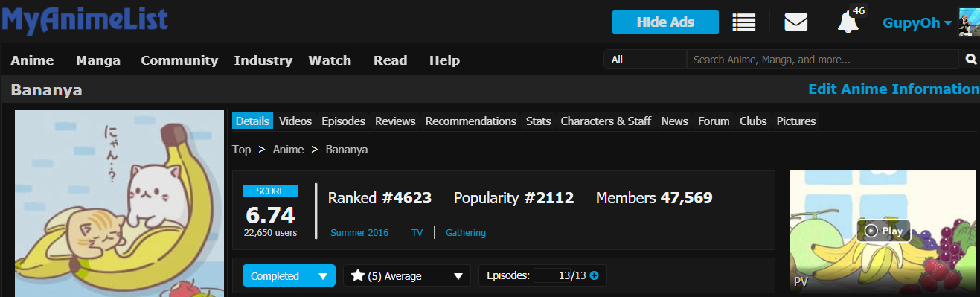Click the search magnifier icon
The height and width of the screenshot is (297, 980).
tap(970, 60)
